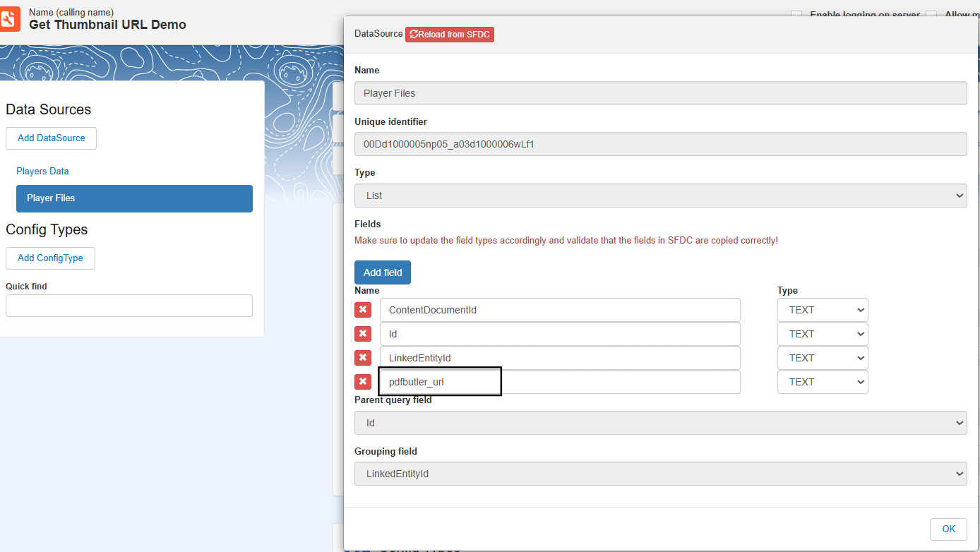Open the Parent query field dropdown
Viewport: 980px width, 552px height.
click(x=660, y=423)
